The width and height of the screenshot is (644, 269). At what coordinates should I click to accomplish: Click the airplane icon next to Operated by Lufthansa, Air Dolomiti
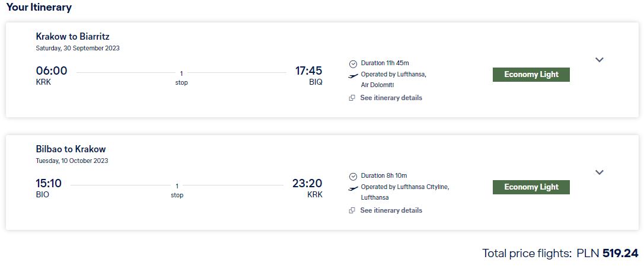click(x=353, y=76)
